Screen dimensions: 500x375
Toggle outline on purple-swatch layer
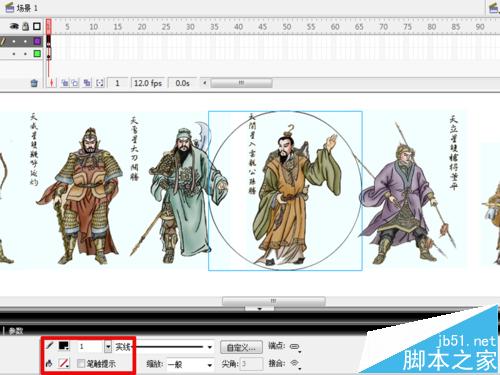pyautogui.click(x=37, y=41)
